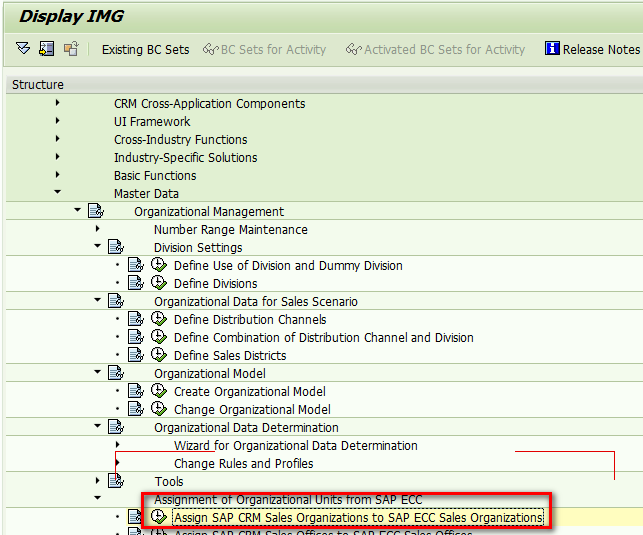
Task: Execute Create Organizational Model activity
Action: [x=159, y=391]
